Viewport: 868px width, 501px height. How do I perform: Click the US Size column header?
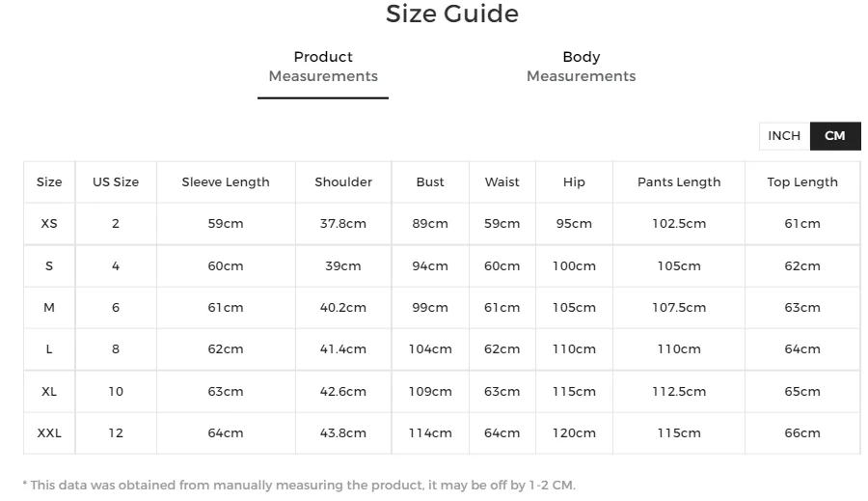(x=116, y=182)
